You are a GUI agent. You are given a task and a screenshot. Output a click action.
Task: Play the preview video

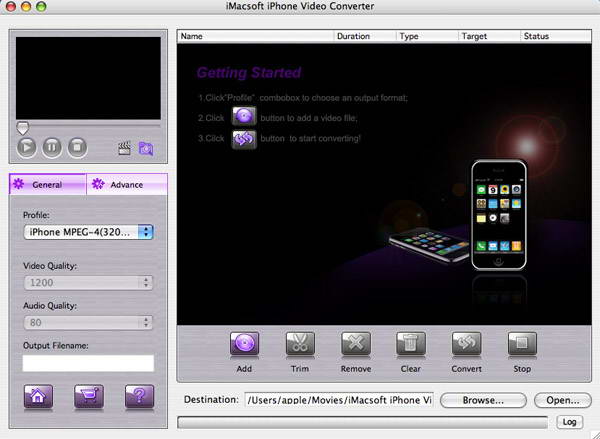[x=27, y=147]
